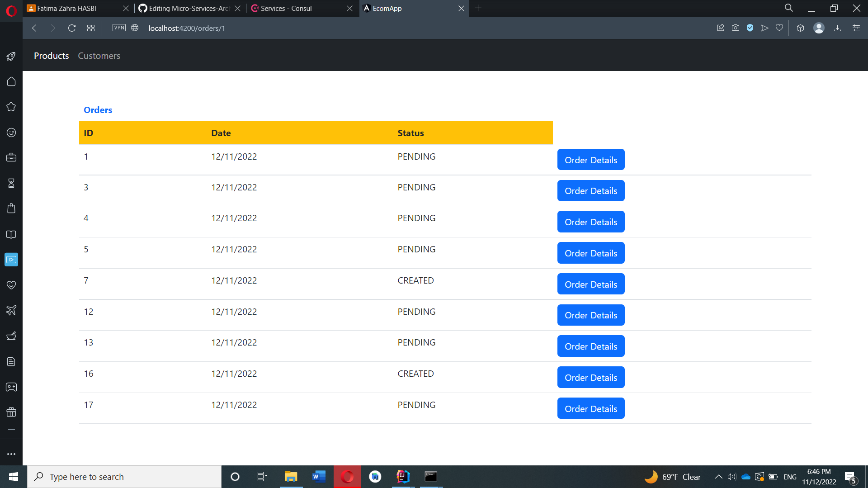Open the Messenger smiley icon in the sidebar
This screenshot has height=488, width=868.
[x=11, y=133]
